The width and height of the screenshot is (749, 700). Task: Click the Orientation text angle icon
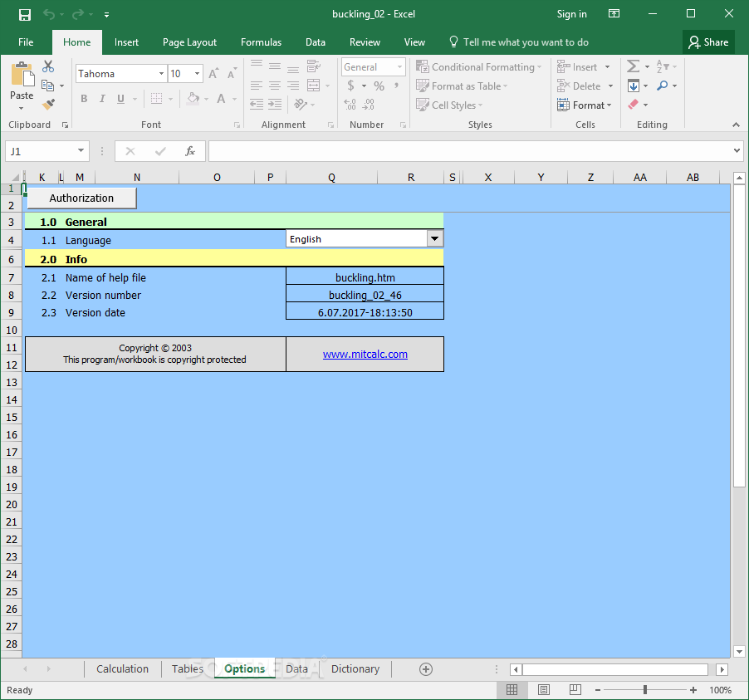[301, 104]
